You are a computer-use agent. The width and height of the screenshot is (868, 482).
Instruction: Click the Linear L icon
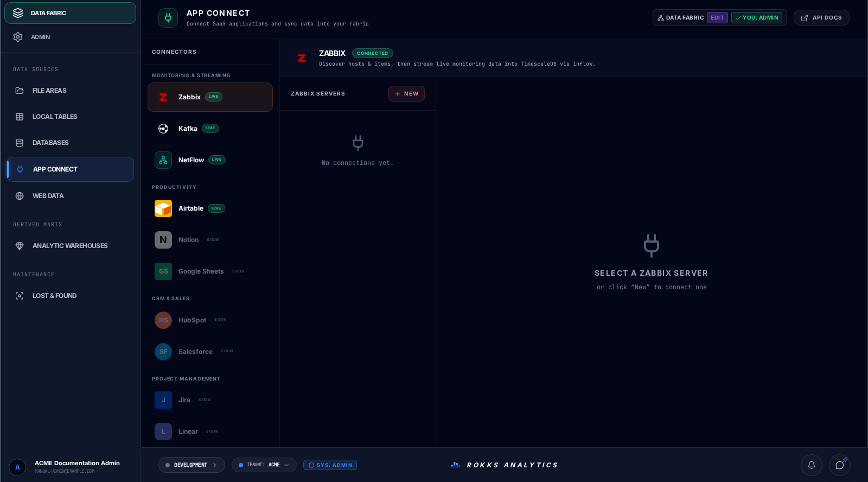[163, 432]
